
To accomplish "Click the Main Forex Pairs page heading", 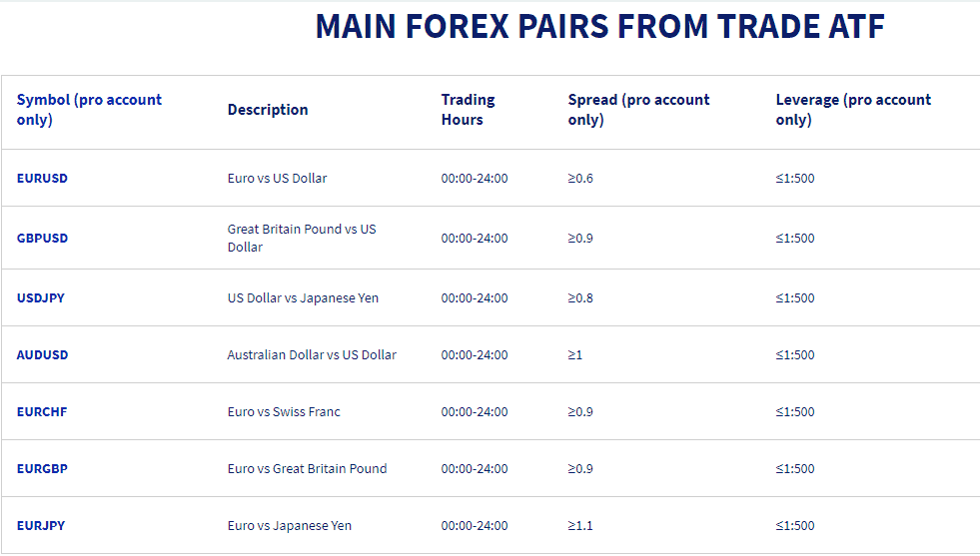I will pyautogui.click(x=599, y=27).
